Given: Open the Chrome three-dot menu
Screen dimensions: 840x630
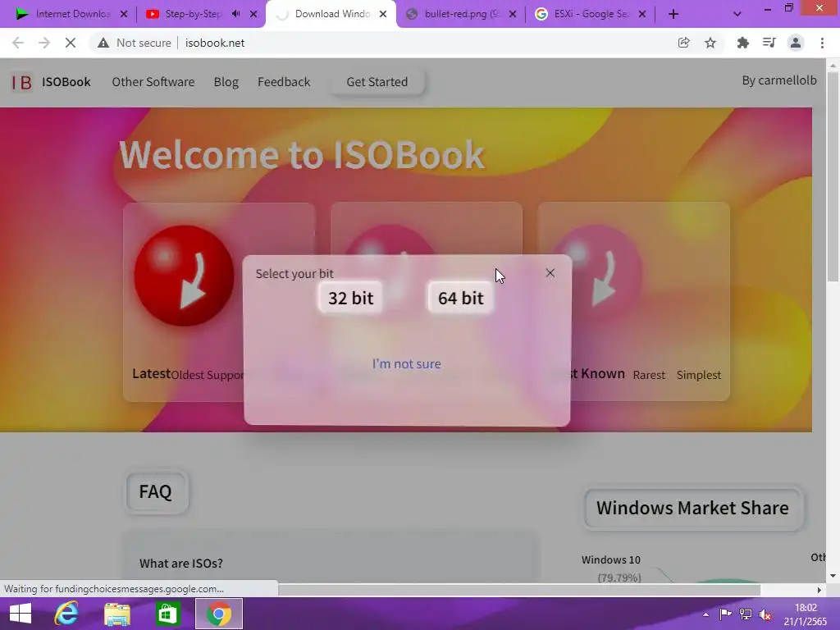Looking at the screenshot, I should point(822,43).
